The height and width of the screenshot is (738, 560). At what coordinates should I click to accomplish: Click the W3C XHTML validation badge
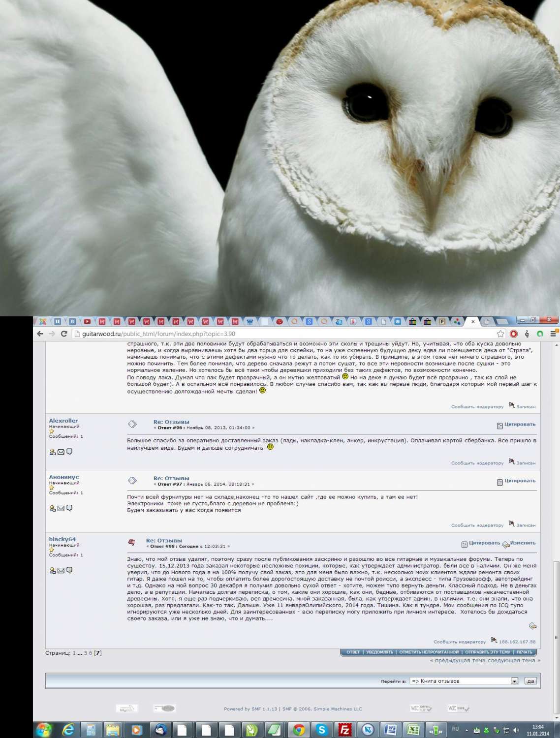click(x=421, y=708)
